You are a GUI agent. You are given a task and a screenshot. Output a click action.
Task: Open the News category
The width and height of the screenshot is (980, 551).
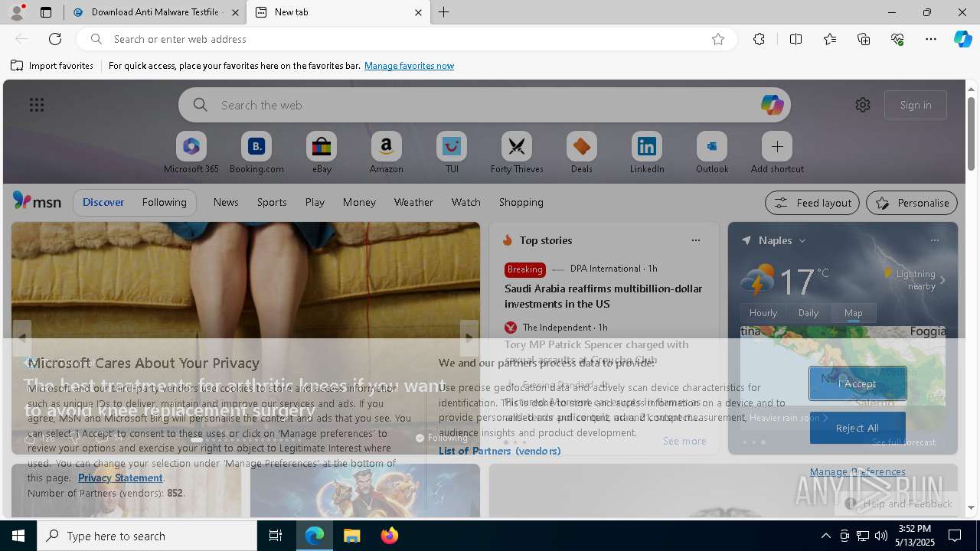click(x=226, y=202)
